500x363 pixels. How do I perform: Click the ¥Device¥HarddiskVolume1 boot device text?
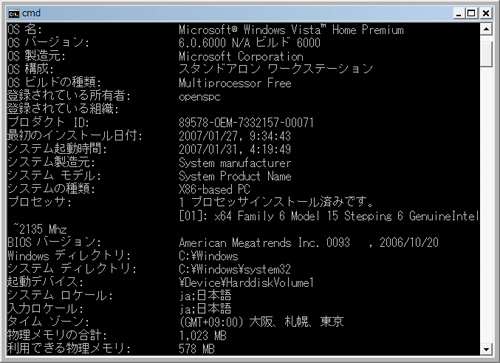click(246, 283)
